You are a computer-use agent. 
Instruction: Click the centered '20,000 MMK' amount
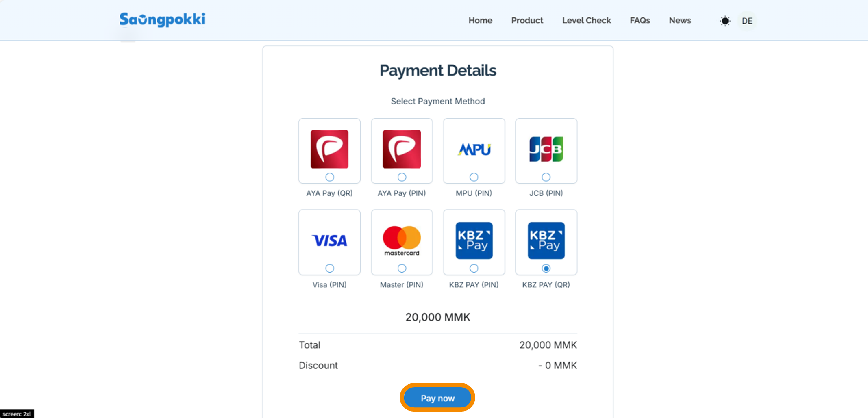coord(438,317)
